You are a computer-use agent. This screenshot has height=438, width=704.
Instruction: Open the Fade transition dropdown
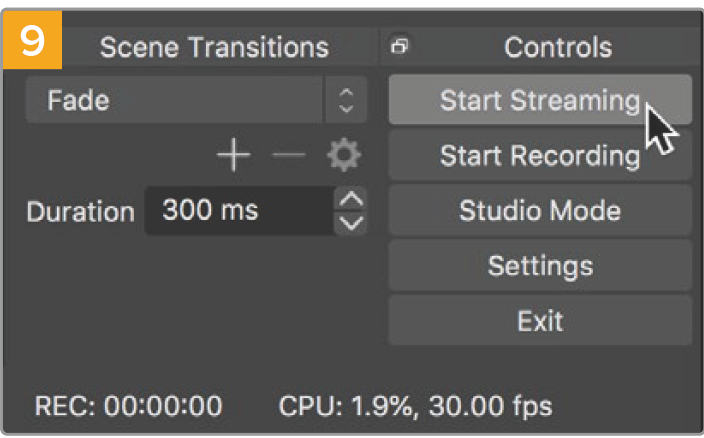click(x=178, y=100)
